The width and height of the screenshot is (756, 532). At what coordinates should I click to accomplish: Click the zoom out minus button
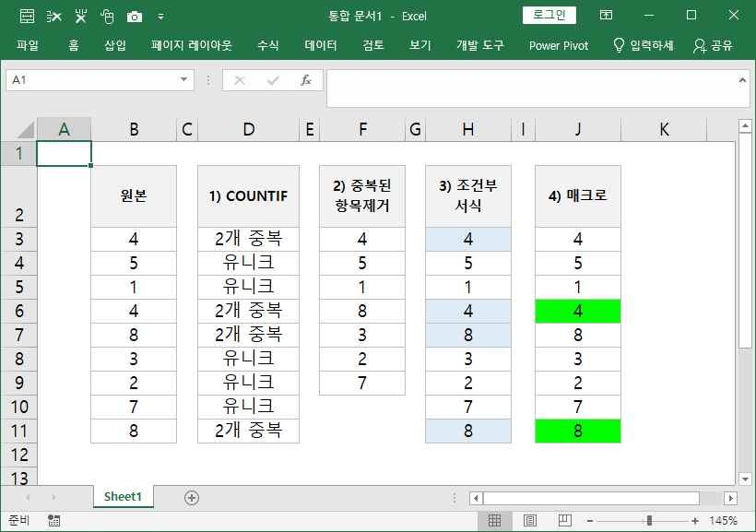pyautogui.click(x=590, y=521)
